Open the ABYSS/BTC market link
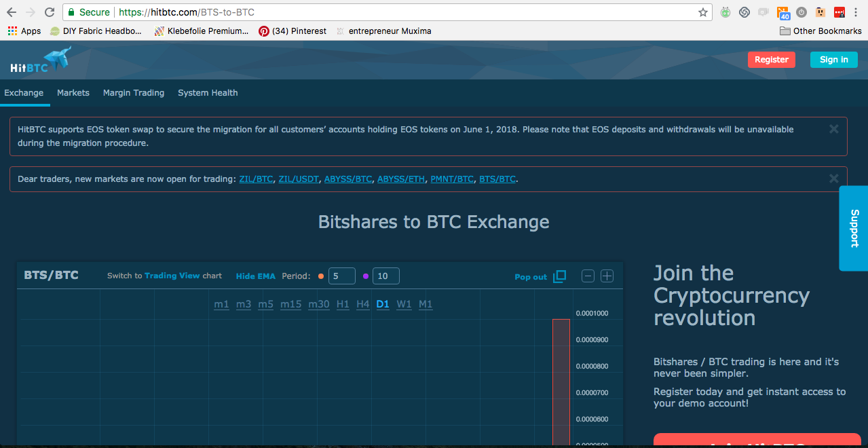 [348, 179]
